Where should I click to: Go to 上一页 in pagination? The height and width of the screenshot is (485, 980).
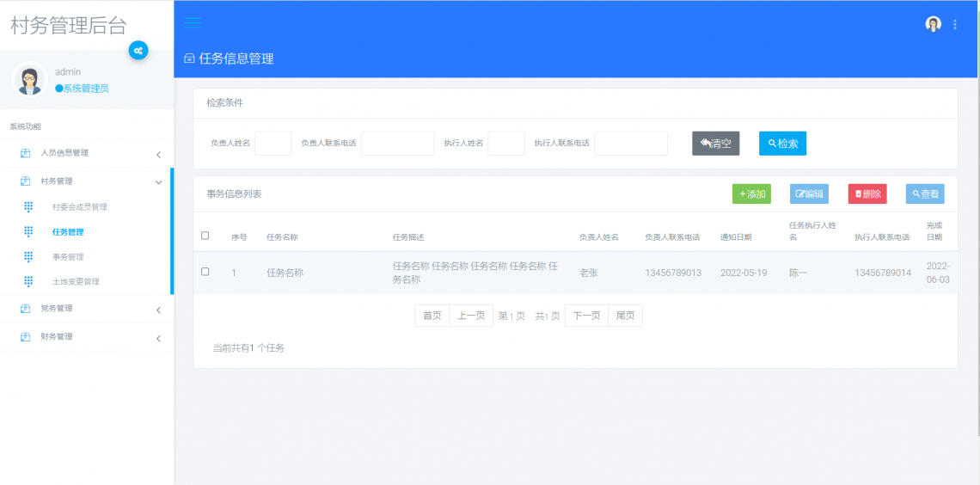coord(471,316)
